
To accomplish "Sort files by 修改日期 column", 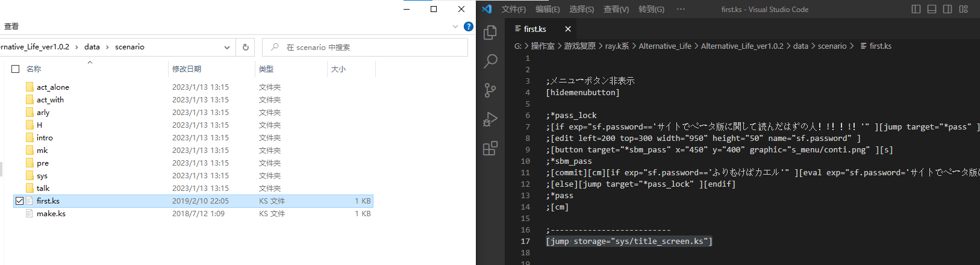I will (187, 69).
